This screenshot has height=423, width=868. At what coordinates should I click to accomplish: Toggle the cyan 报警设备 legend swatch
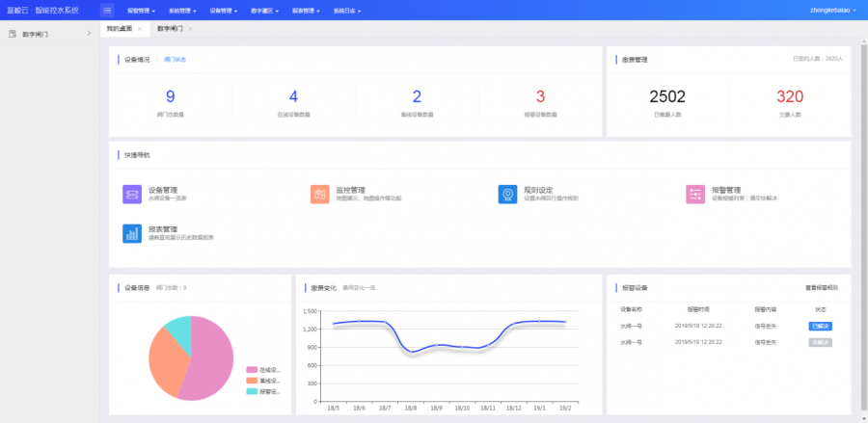pyautogui.click(x=252, y=391)
